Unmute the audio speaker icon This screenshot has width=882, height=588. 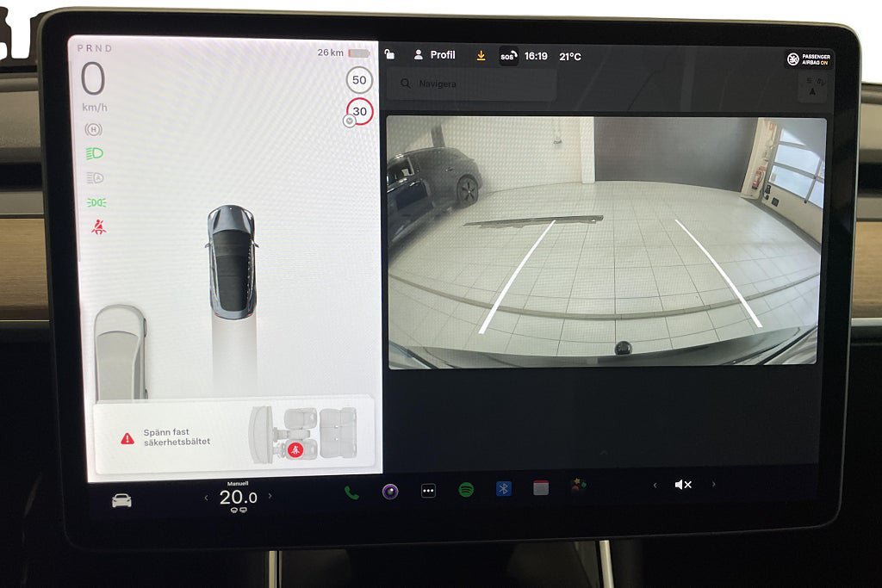[x=683, y=485]
